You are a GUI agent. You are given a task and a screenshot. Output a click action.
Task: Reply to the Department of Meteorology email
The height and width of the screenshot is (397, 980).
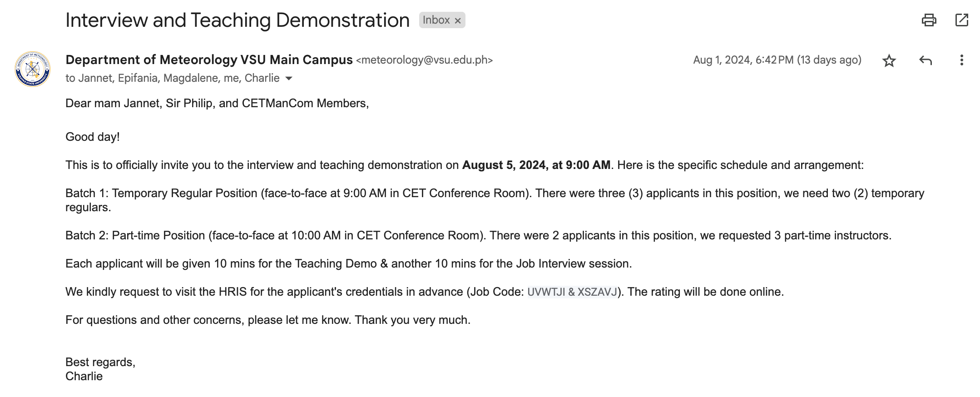click(925, 60)
